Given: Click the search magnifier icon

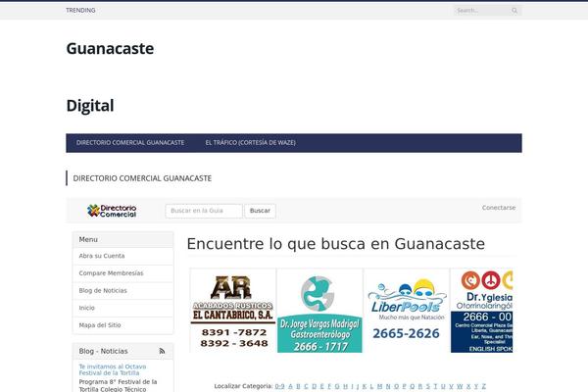Looking at the screenshot, I should pyautogui.click(x=514, y=11).
